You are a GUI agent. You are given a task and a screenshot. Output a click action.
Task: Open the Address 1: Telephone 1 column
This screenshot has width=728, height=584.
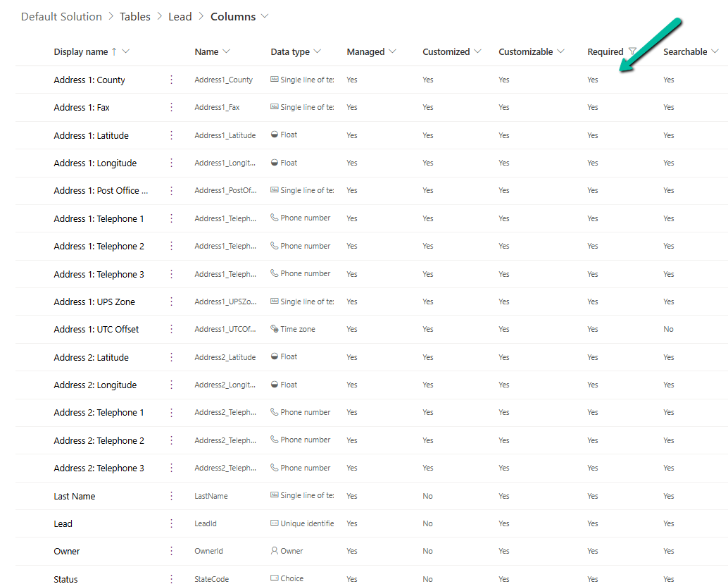coord(99,218)
